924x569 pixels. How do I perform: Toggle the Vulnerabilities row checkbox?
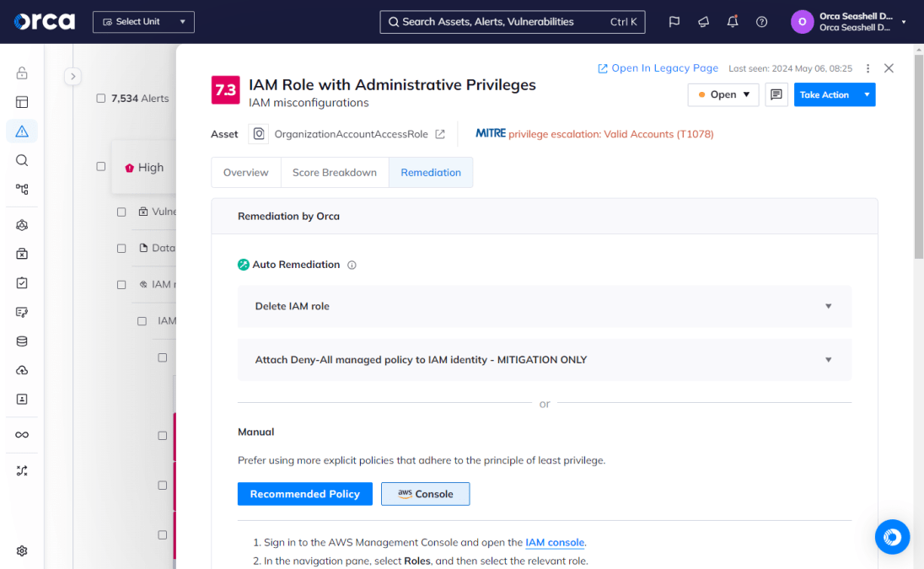121,212
